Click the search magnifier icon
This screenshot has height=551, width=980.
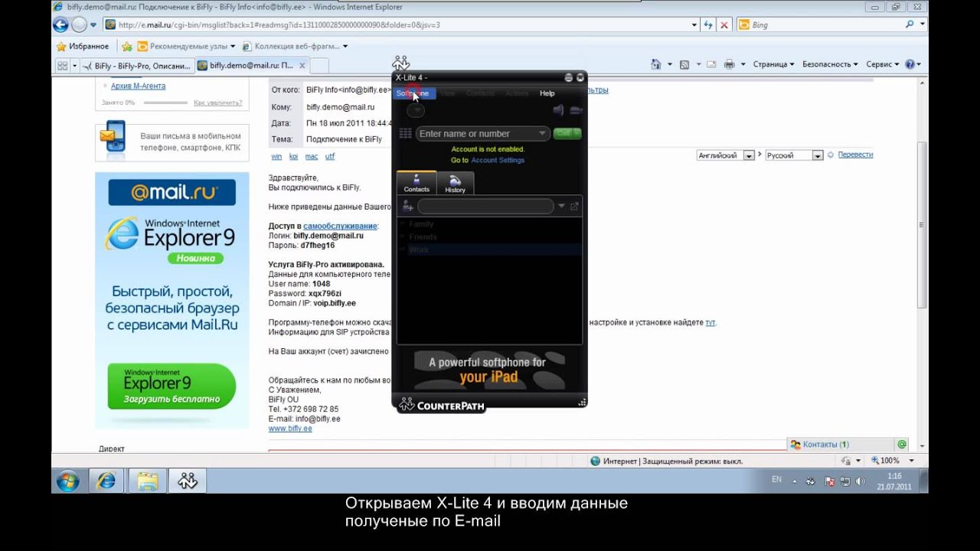(x=910, y=24)
